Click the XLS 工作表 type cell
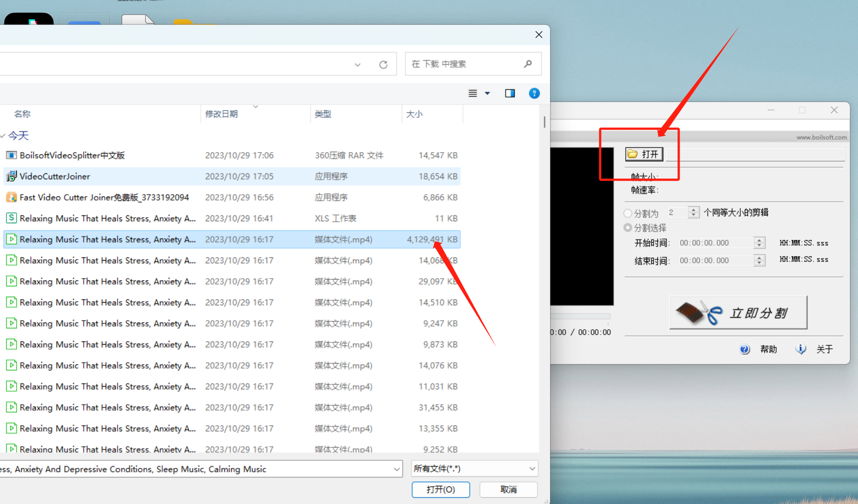The height and width of the screenshot is (504, 858). point(335,218)
